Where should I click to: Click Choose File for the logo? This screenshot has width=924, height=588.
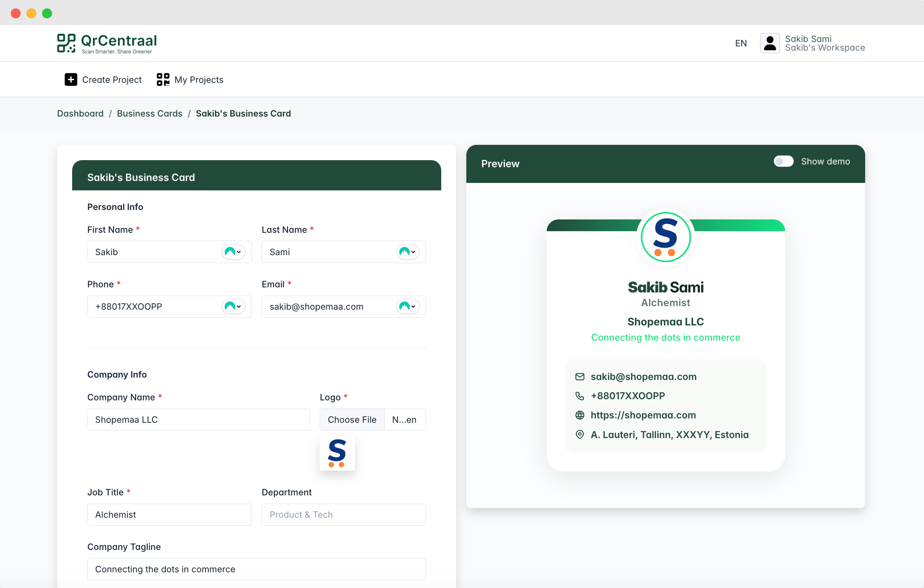pyautogui.click(x=352, y=420)
